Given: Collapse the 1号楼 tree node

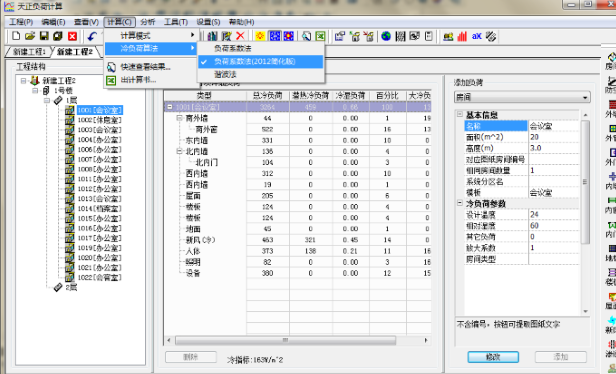Looking at the screenshot, I should coord(35,91).
